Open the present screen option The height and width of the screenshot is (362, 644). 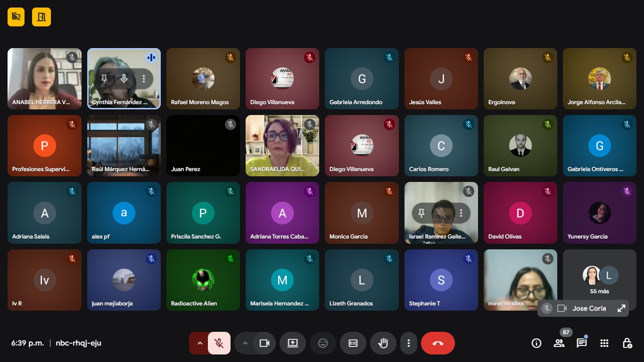pos(293,343)
